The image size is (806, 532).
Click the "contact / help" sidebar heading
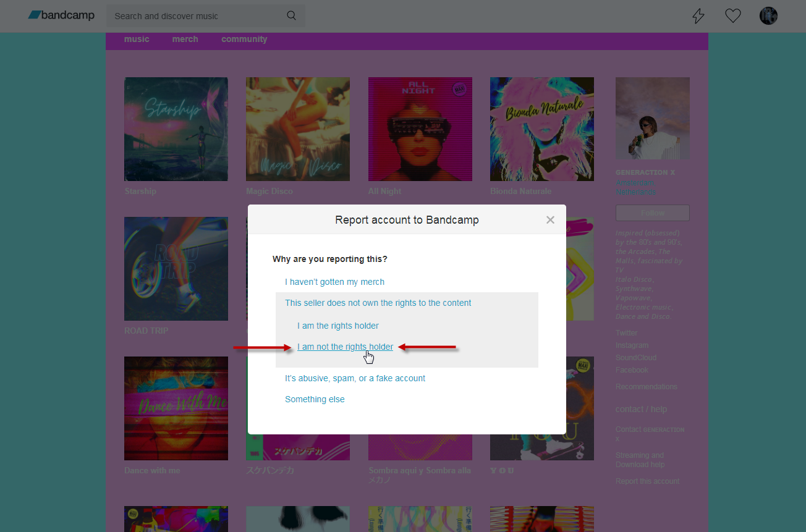[642, 409]
